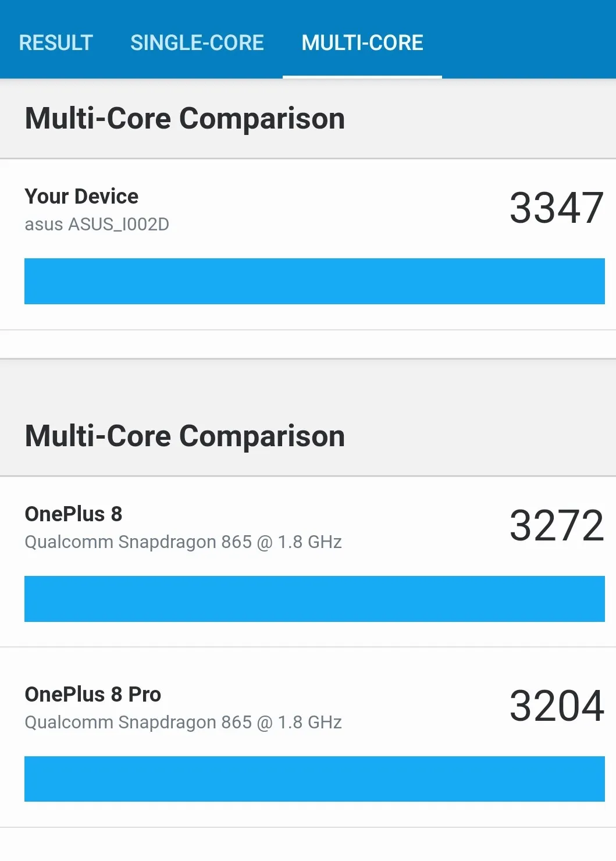Tap the OnePlus 8 Pro Snapdragon subtitle
The width and height of the screenshot is (616, 861).
pyautogui.click(x=183, y=723)
